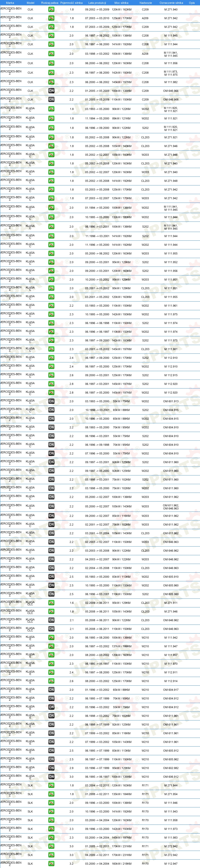
Task: Click the petrol icon in the M 111.952 row
Action: [x=51, y=262]
